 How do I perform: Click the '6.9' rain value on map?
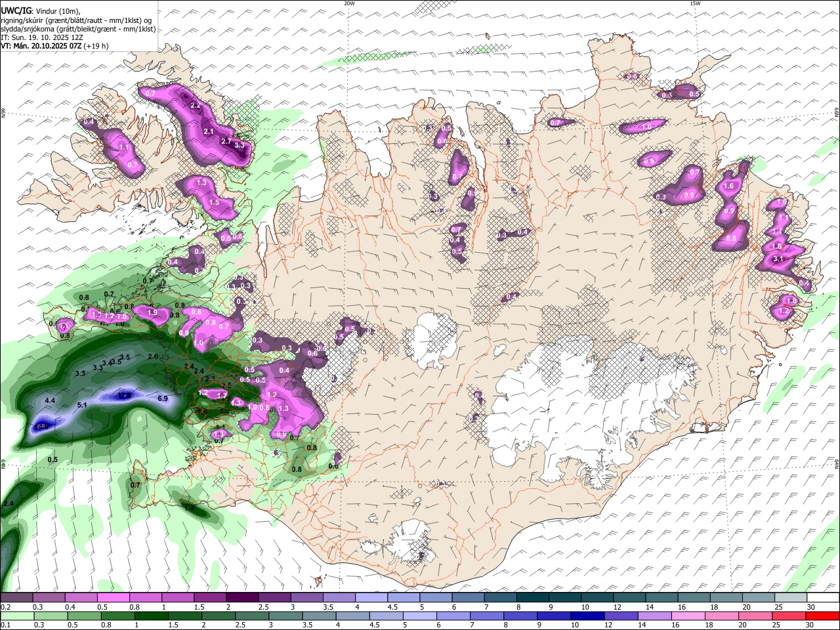(x=163, y=398)
